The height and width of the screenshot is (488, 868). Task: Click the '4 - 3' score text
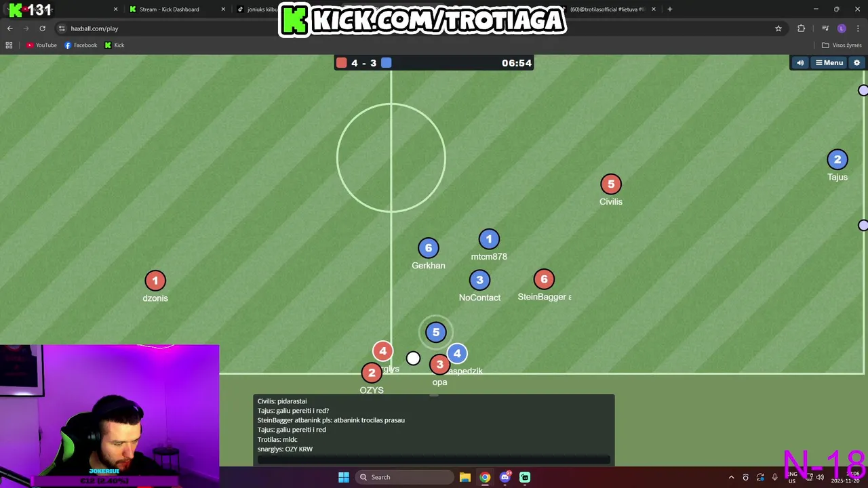click(x=363, y=63)
